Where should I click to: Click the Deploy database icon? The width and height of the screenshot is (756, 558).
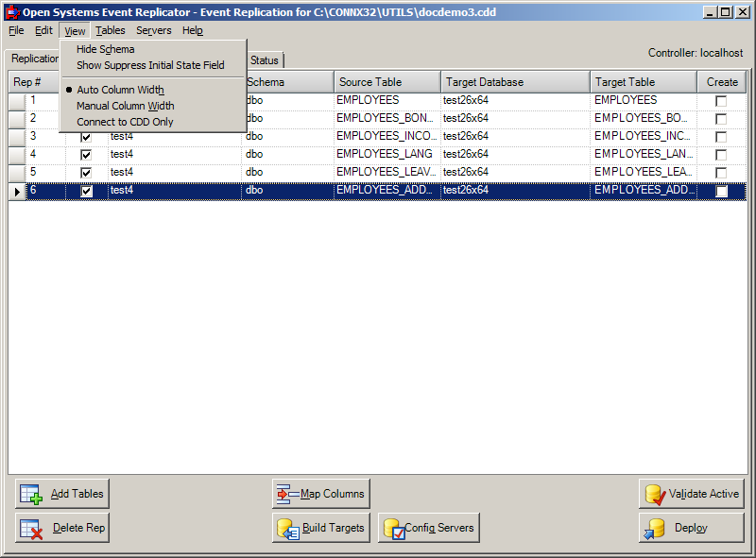(x=655, y=528)
